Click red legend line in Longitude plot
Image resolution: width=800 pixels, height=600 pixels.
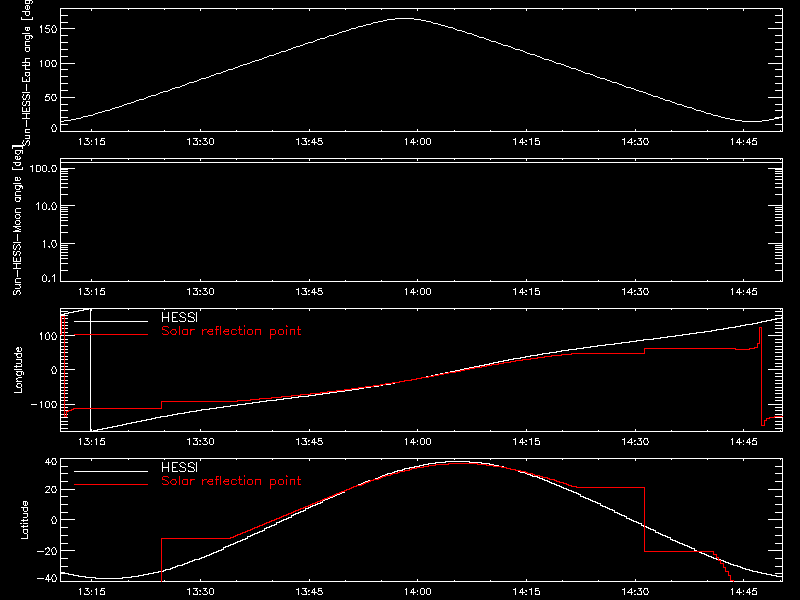pyautogui.click(x=111, y=335)
